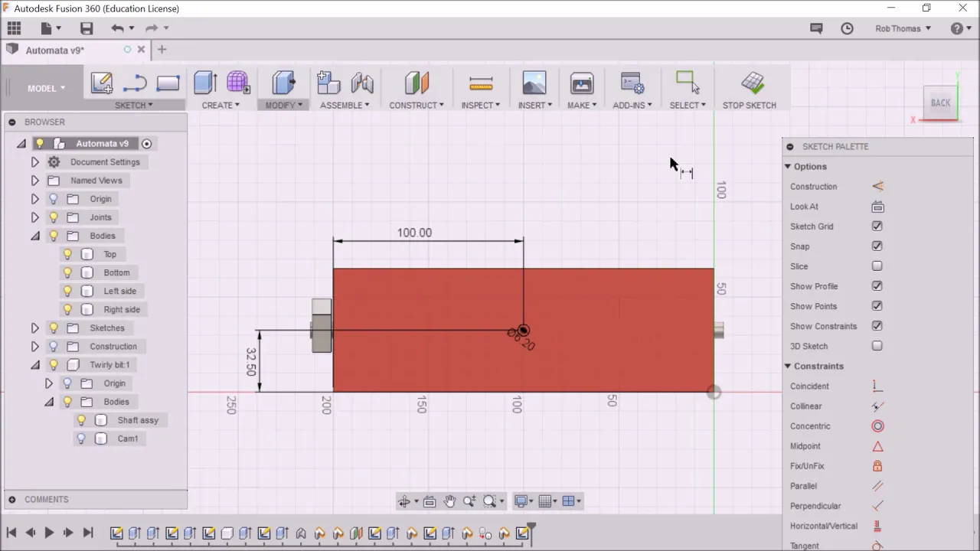Click the Create Sketch icon

coord(102,83)
